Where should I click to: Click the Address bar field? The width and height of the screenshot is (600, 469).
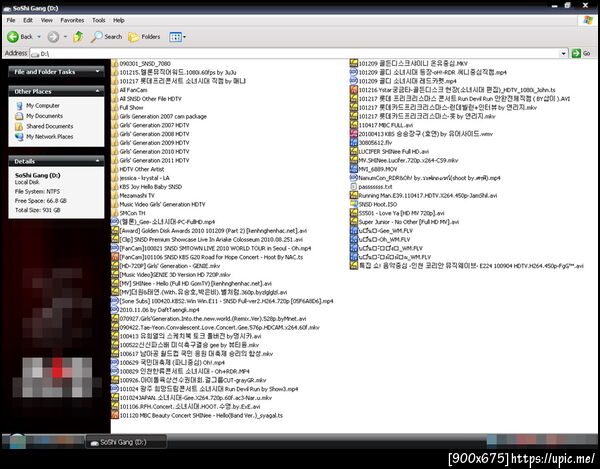click(x=298, y=53)
